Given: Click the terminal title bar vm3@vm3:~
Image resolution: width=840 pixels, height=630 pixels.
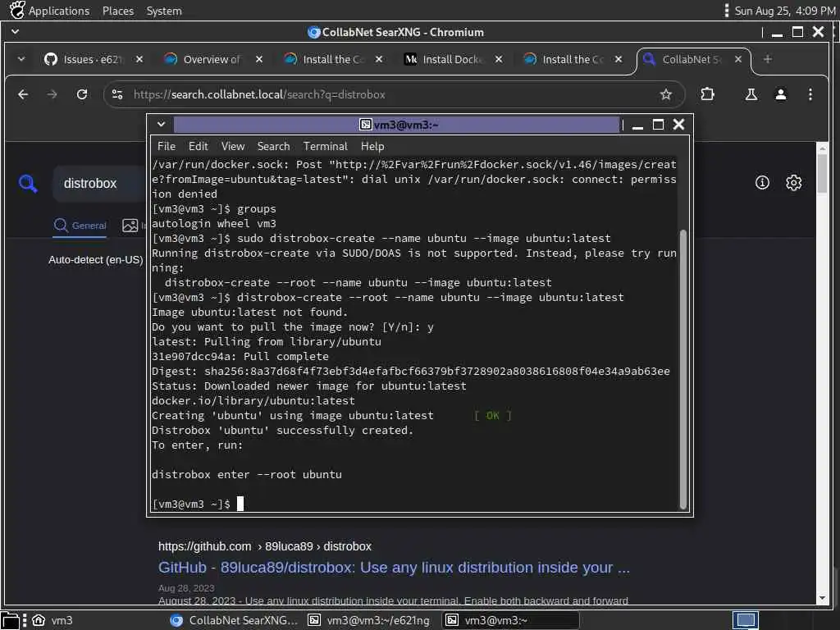Looking at the screenshot, I should click(397, 125).
